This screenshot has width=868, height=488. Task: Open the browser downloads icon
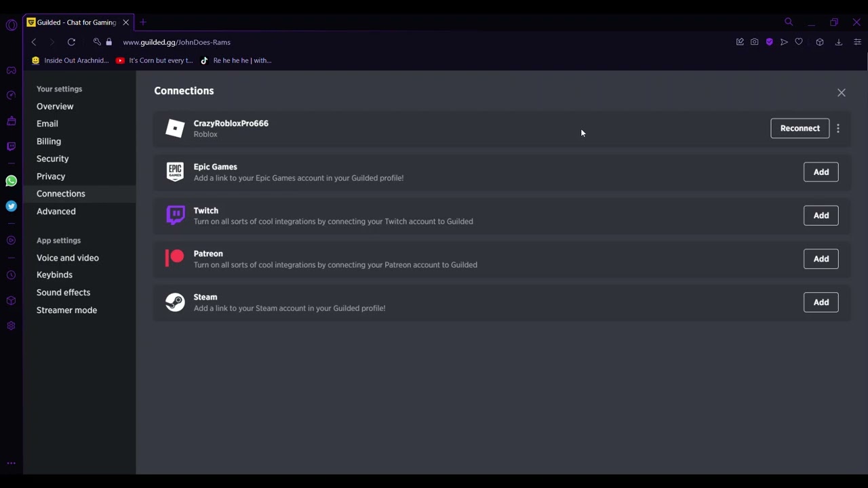[x=839, y=42]
